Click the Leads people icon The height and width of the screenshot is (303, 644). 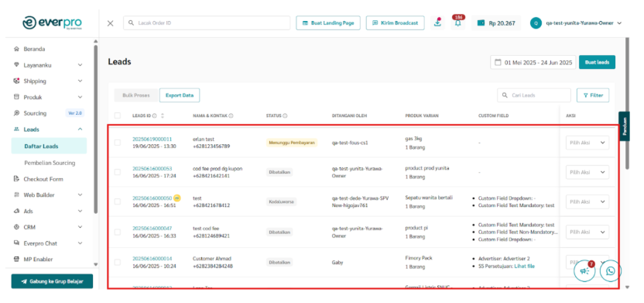[x=16, y=129]
